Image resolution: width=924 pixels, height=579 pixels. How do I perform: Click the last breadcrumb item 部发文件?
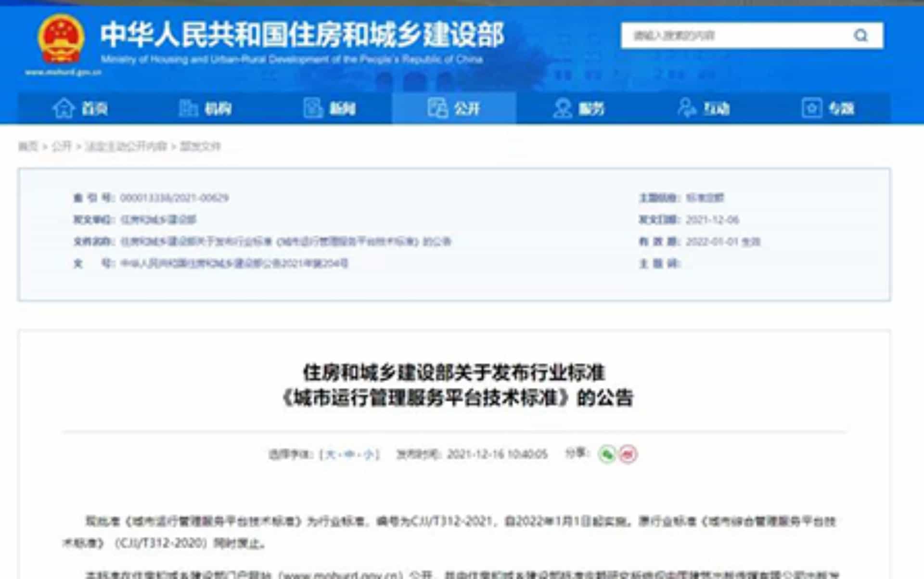tap(200, 146)
